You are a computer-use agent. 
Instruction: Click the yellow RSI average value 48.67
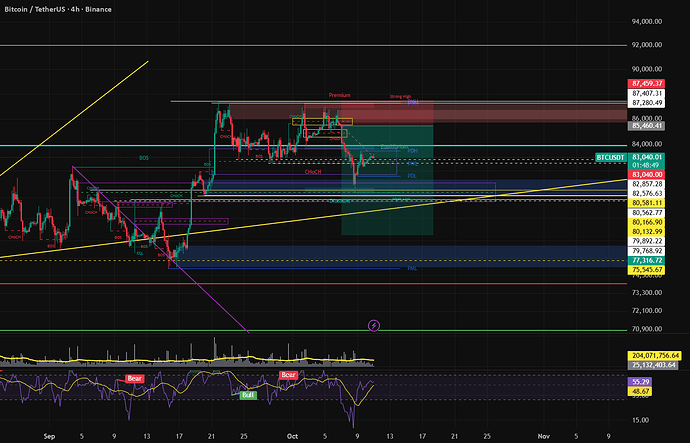640,391
